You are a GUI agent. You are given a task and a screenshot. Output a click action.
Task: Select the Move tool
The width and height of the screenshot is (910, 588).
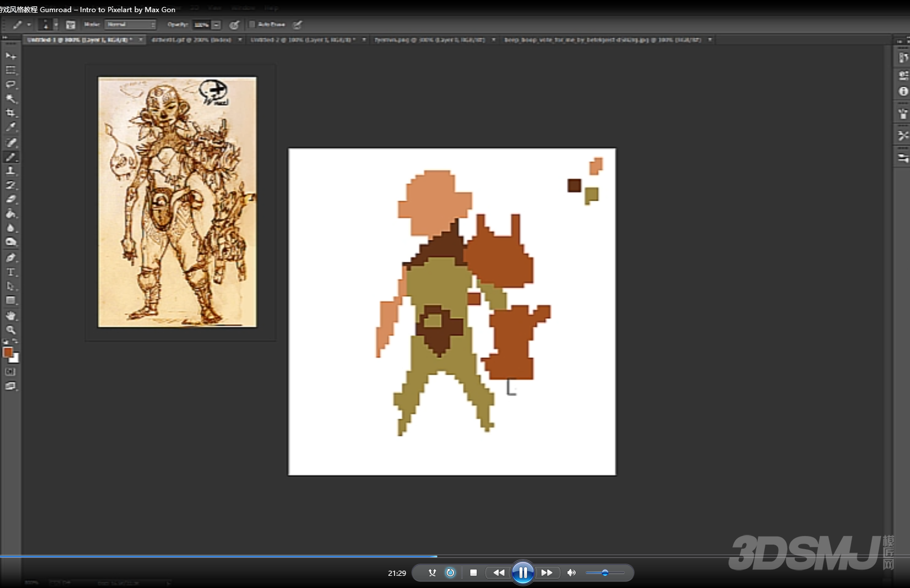pyautogui.click(x=10, y=56)
